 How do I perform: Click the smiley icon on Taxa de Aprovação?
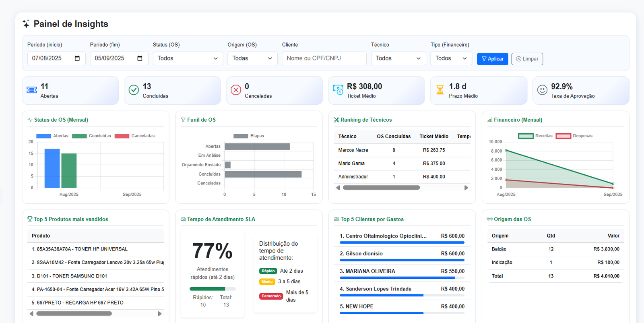(x=542, y=90)
